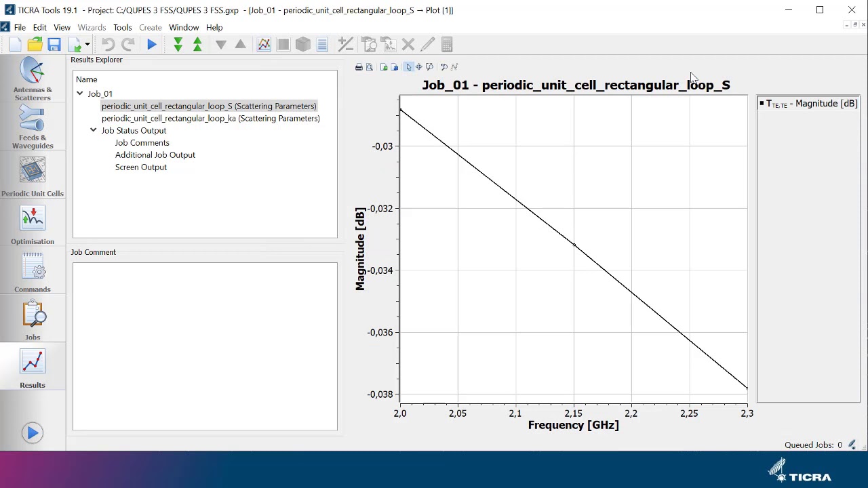Click the text list toolbar icon
Viewport: 868px width, 488px height.
323,45
